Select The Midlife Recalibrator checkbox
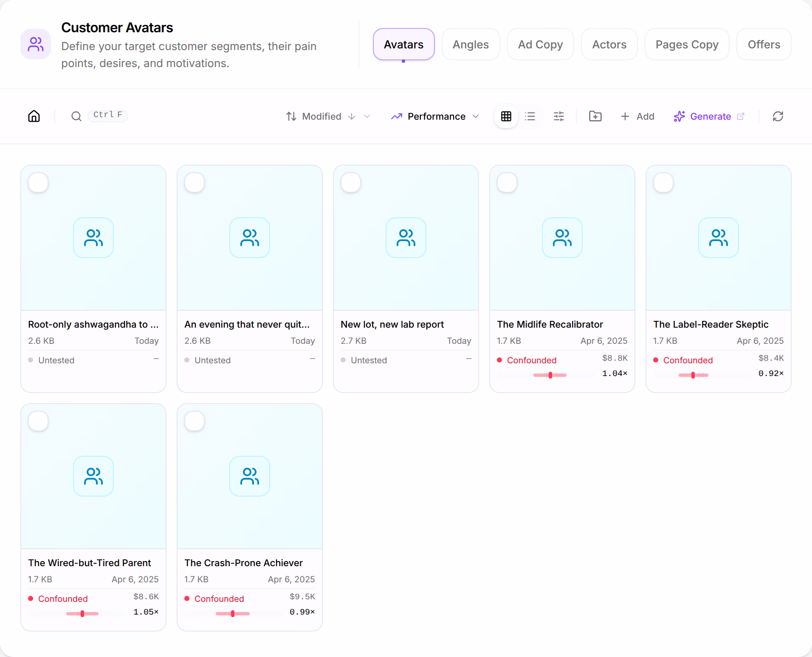Screen dimensions: 812x657 pos(507,183)
